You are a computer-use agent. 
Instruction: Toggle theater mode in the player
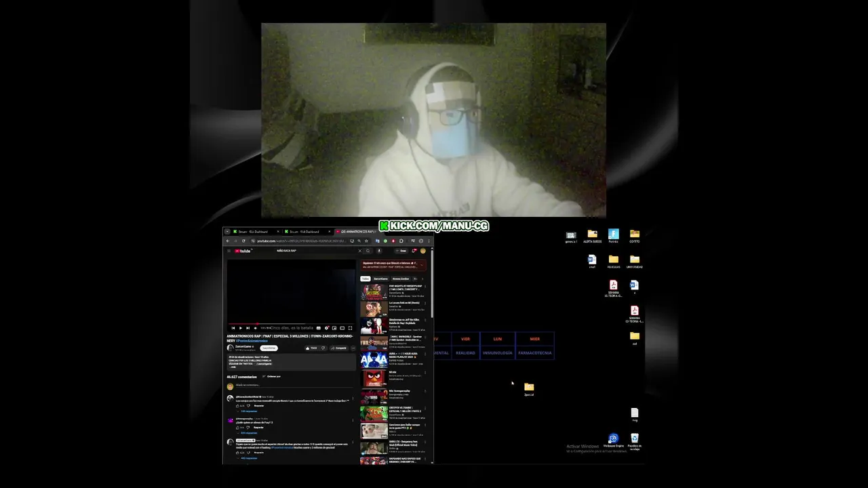(x=342, y=328)
